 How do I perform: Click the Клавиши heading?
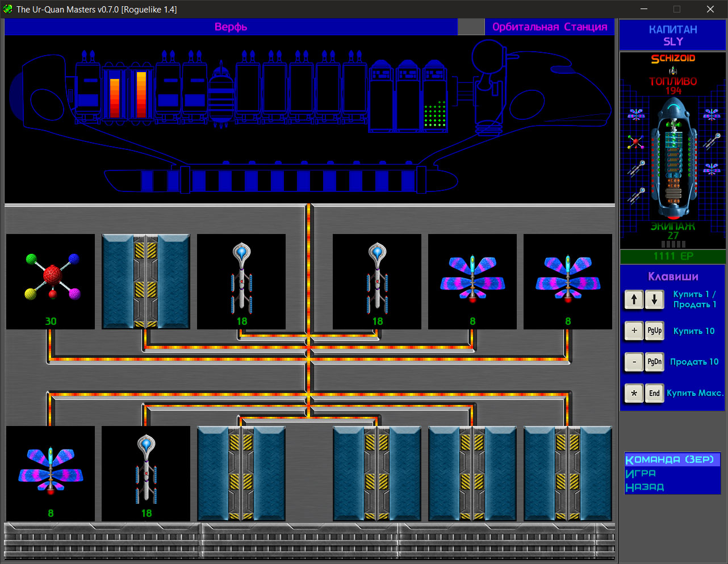pyautogui.click(x=673, y=277)
